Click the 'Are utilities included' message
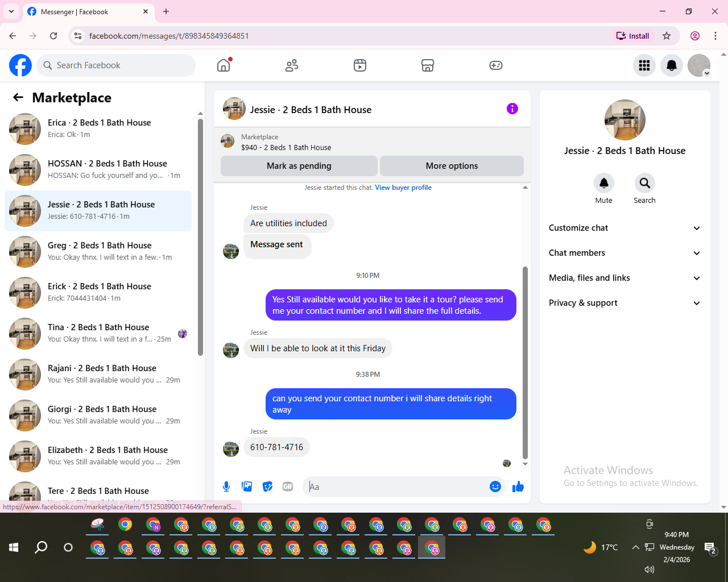Viewport: 728px width, 582px height. [x=288, y=223]
